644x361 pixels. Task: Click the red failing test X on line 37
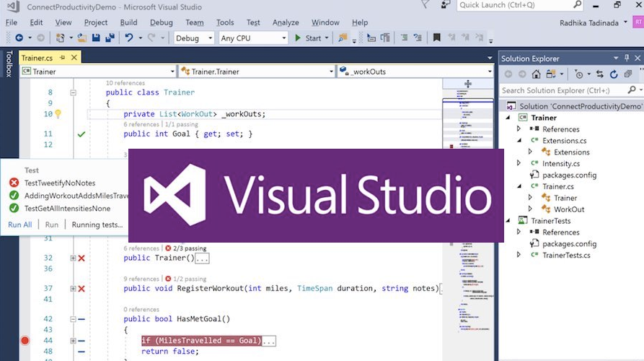pyautogui.click(x=81, y=289)
